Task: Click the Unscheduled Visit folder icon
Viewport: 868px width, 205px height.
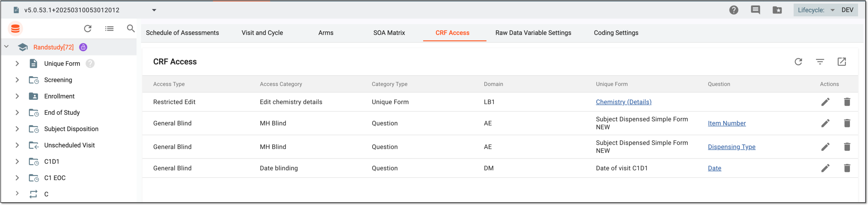Action: coord(34,145)
